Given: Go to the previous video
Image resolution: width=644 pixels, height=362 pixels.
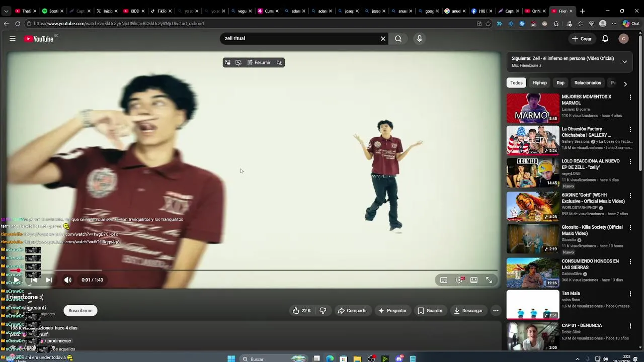Looking at the screenshot, I should click(x=34, y=280).
